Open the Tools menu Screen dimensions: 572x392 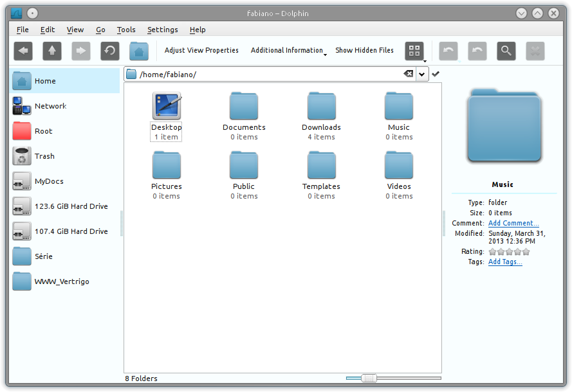126,30
